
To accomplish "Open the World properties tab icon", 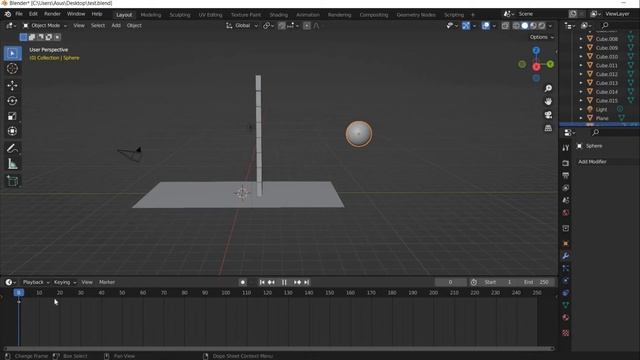I will pyautogui.click(x=565, y=213).
